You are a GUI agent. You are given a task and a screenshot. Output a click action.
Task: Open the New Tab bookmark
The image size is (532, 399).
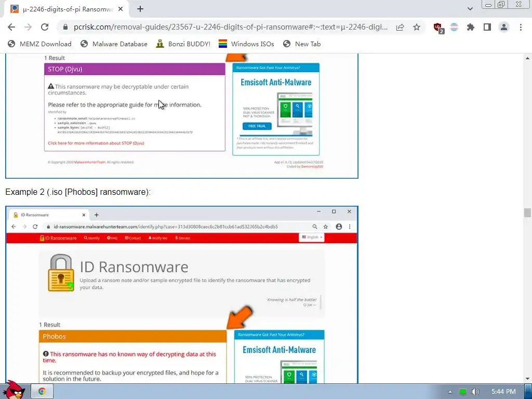[x=302, y=44]
